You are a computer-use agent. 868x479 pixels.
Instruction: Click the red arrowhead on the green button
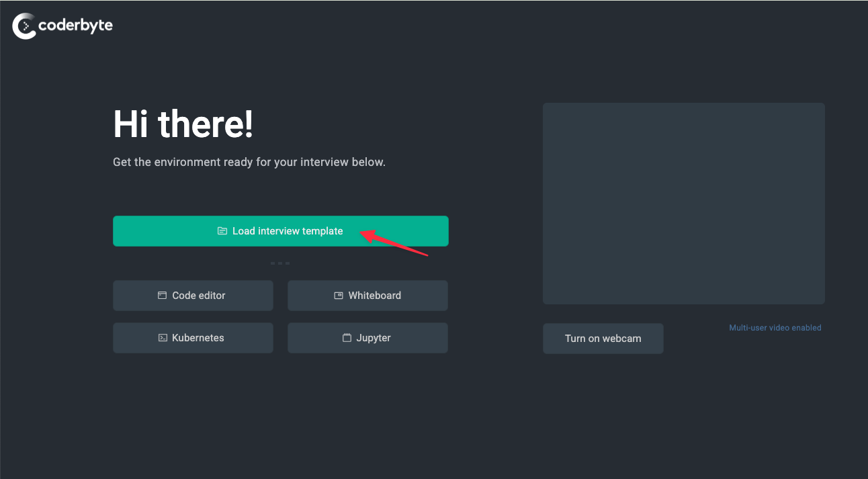(x=366, y=234)
